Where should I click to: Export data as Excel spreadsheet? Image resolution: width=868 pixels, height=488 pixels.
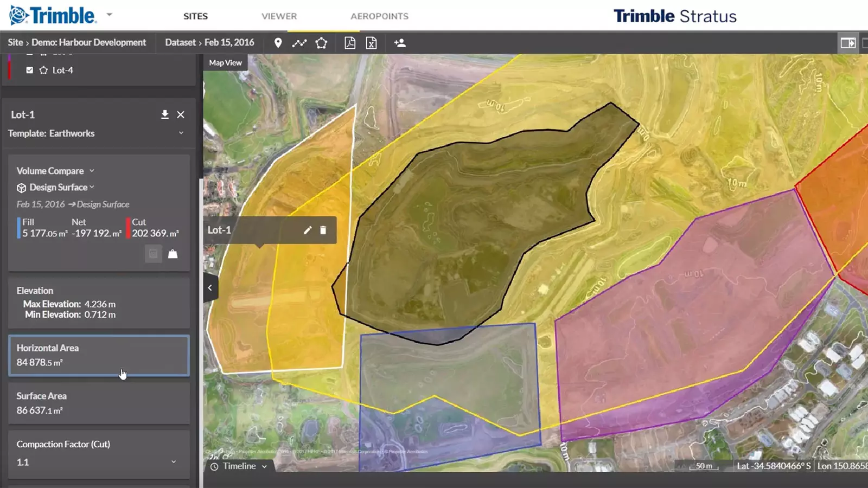[x=371, y=43]
